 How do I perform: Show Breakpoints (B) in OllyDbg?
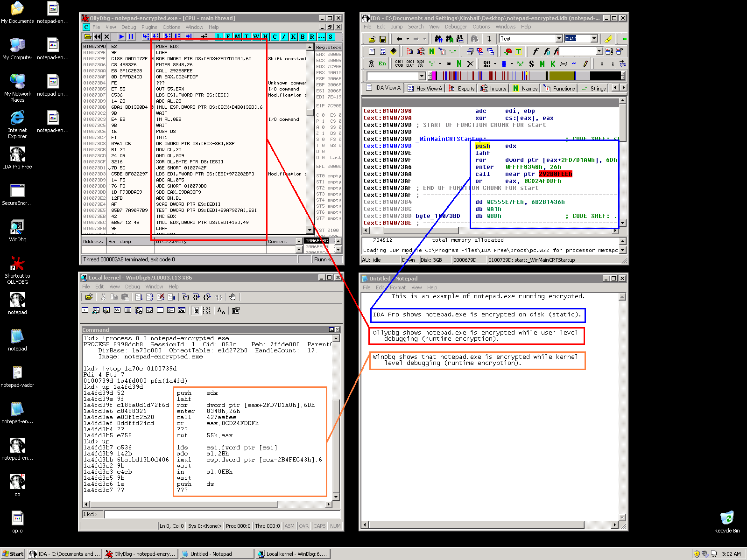[x=303, y=36]
